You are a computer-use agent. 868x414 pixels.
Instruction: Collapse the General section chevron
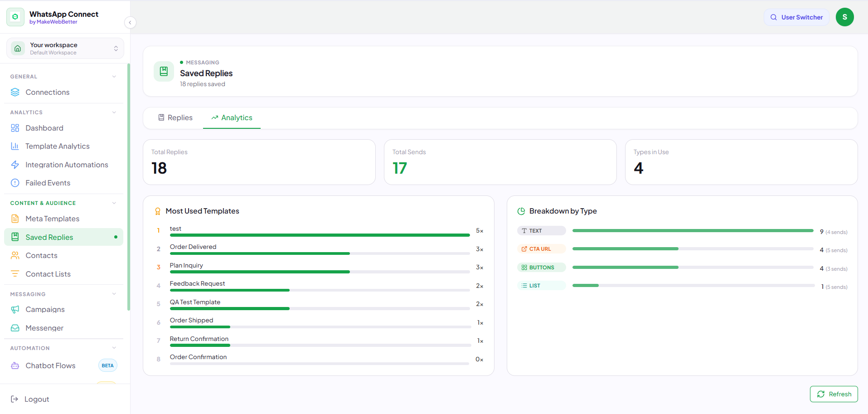114,77
